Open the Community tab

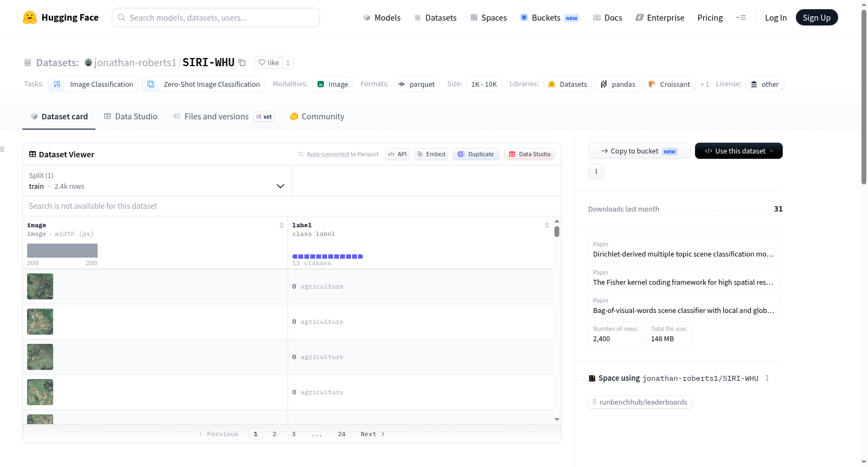[317, 117]
